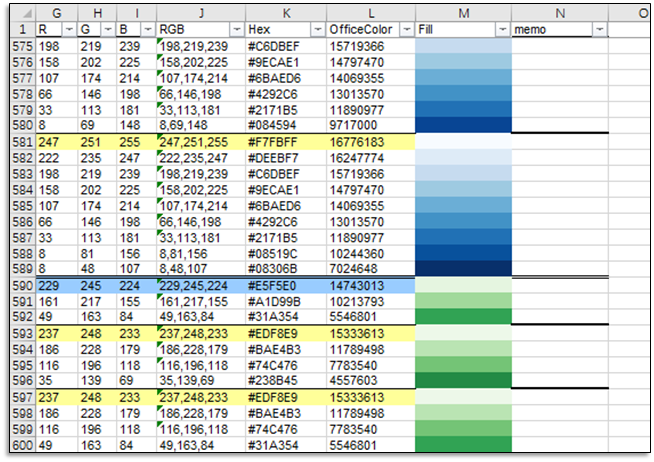Select the RGB cell 222,235,247
Screen dimensions: 654x462
pos(201,158)
